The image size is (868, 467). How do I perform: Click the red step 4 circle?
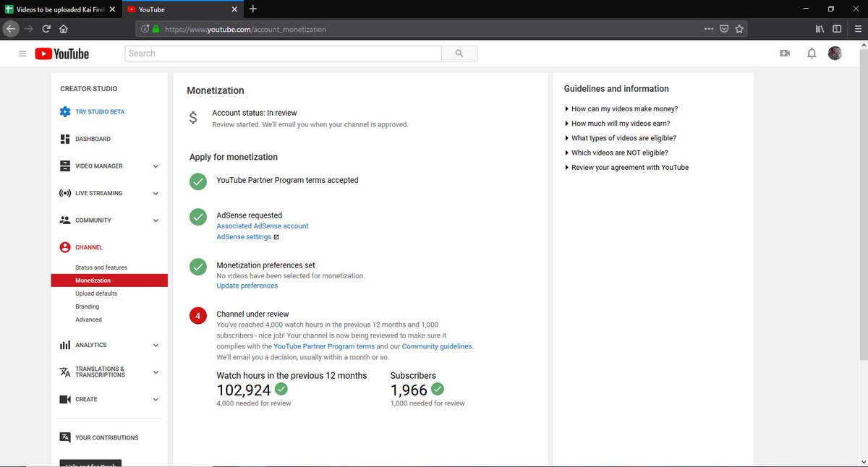coord(198,316)
